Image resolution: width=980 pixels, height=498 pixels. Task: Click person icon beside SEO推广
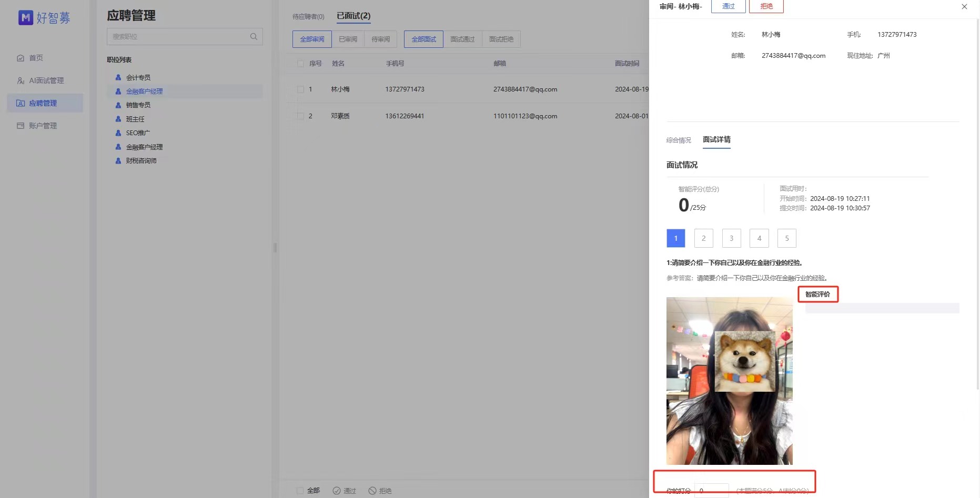(x=118, y=133)
